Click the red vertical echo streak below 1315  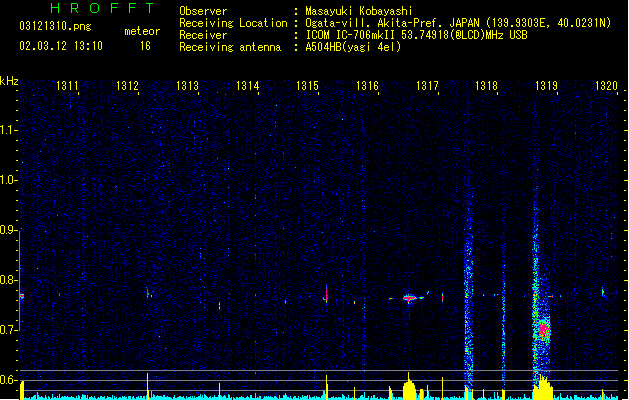point(327,296)
